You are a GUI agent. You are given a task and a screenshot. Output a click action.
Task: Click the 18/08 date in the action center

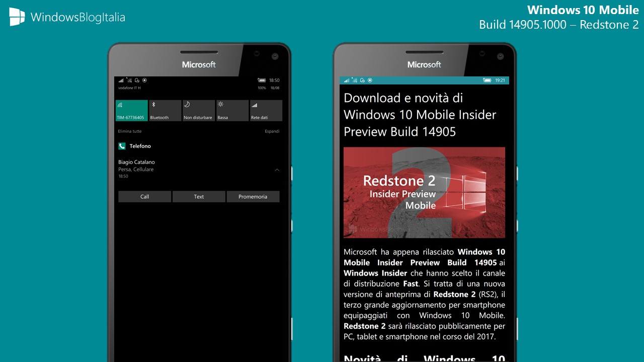tap(275, 88)
